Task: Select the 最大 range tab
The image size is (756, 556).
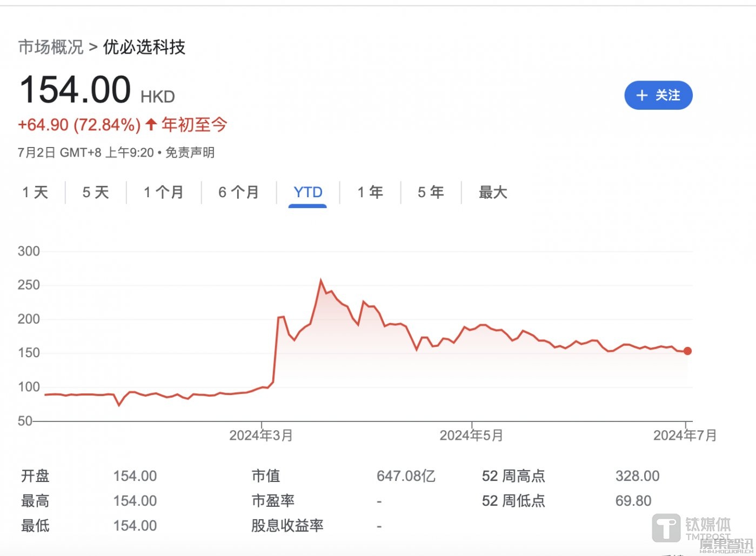Action: click(493, 192)
